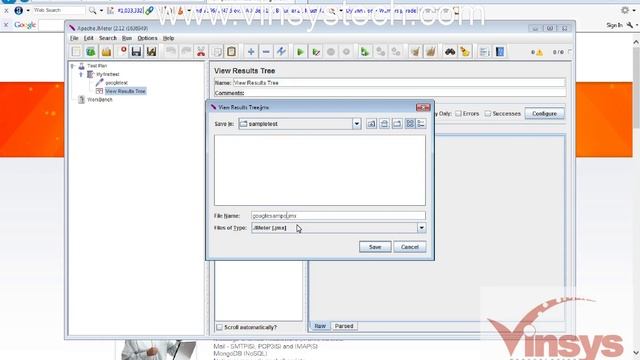Image resolution: width=640 pixels, height=360 pixels.
Task: Click the Copy icon in toolbar
Action: click(217, 52)
